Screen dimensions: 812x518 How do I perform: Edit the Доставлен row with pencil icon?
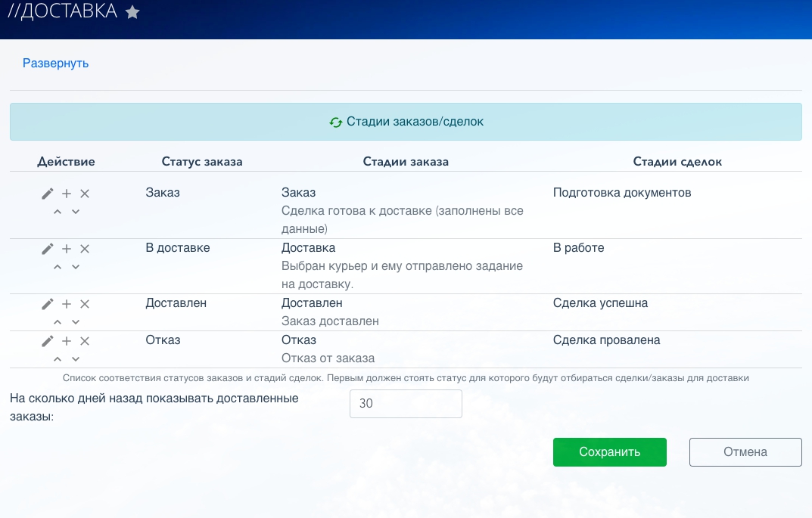[x=48, y=304]
